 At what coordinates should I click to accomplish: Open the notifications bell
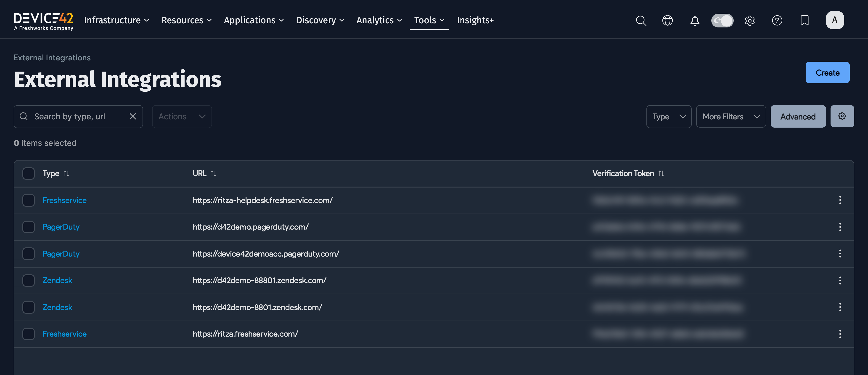[695, 21]
